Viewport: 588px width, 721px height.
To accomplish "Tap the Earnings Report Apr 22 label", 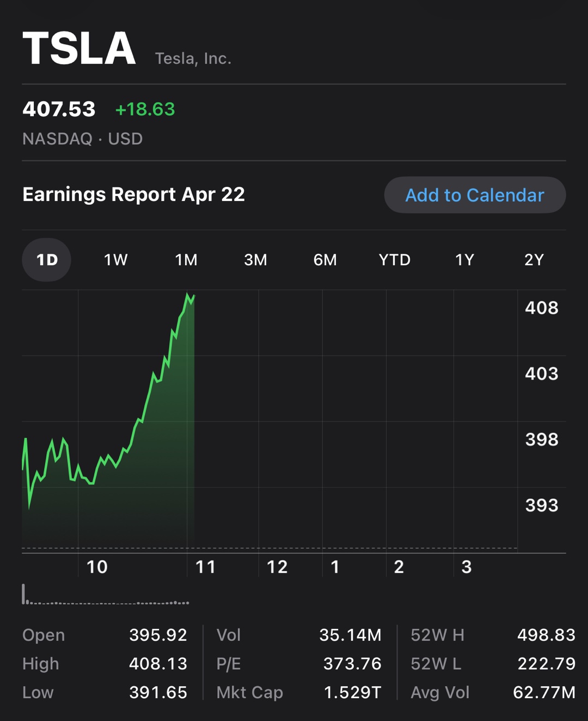I will tap(133, 194).
